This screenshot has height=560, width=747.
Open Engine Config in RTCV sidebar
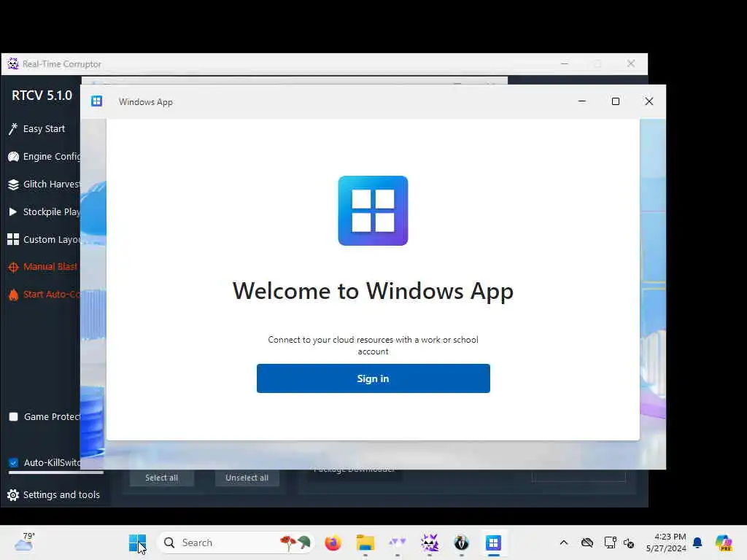pyautogui.click(x=52, y=157)
